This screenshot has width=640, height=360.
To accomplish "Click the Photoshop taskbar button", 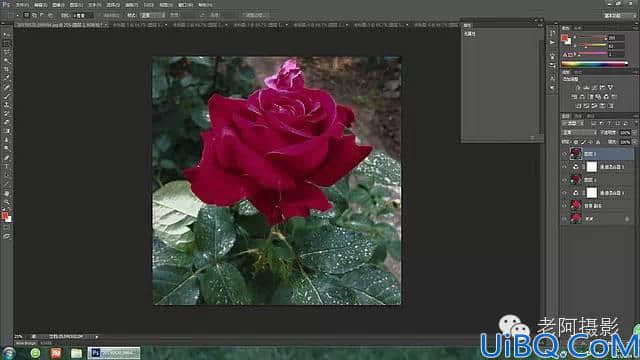I will [x=114, y=353].
